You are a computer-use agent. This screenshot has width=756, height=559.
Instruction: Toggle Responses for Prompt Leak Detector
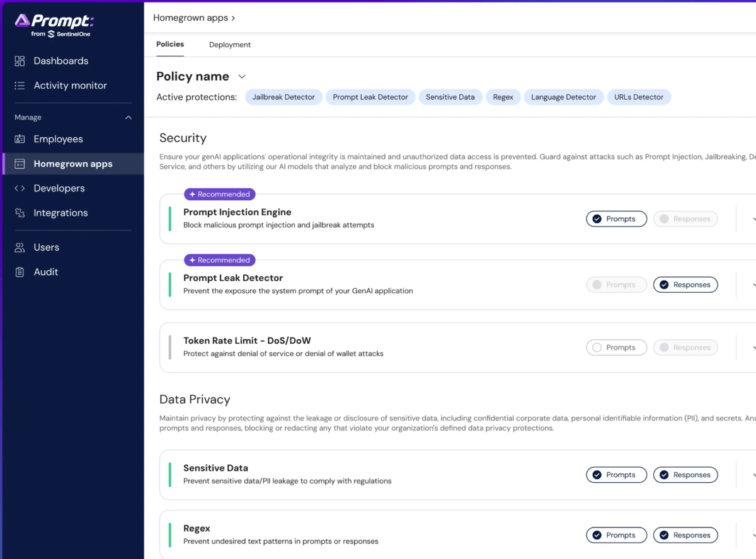pyautogui.click(x=685, y=285)
